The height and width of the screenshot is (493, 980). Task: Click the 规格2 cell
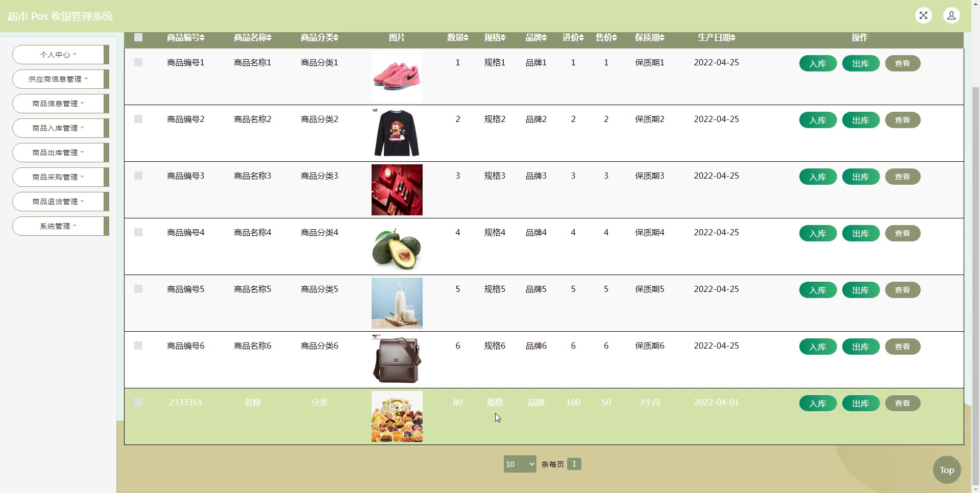495,119
